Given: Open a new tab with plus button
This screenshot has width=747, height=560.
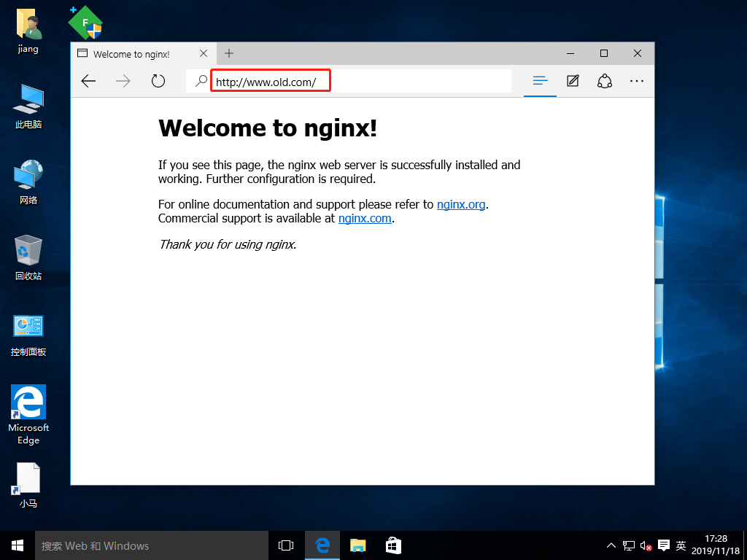Looking at the screenshot, I should tap(228, 53).
